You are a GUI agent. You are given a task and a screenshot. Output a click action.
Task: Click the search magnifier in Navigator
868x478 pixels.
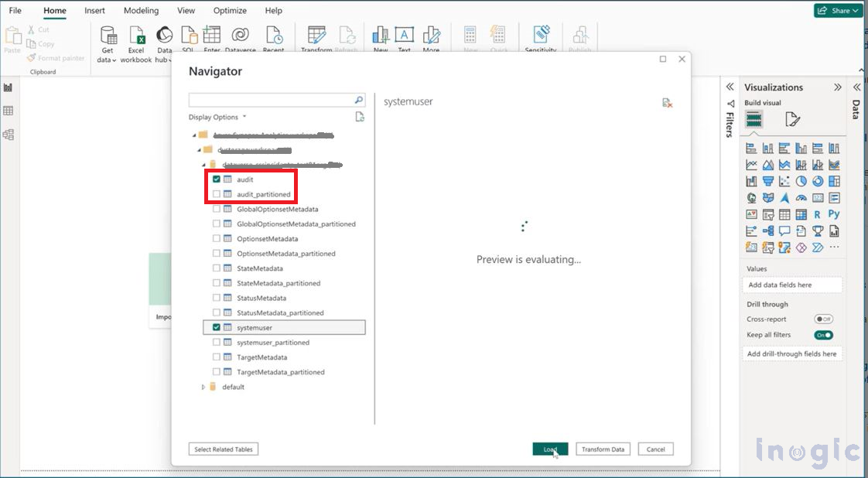pyautogui.click(x=359, y=100)
